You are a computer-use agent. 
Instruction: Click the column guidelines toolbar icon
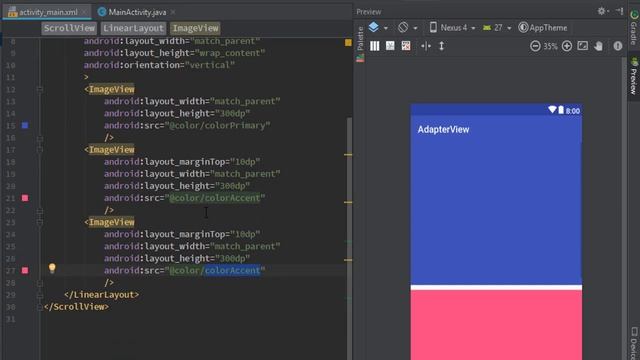(x=374, y=46)
